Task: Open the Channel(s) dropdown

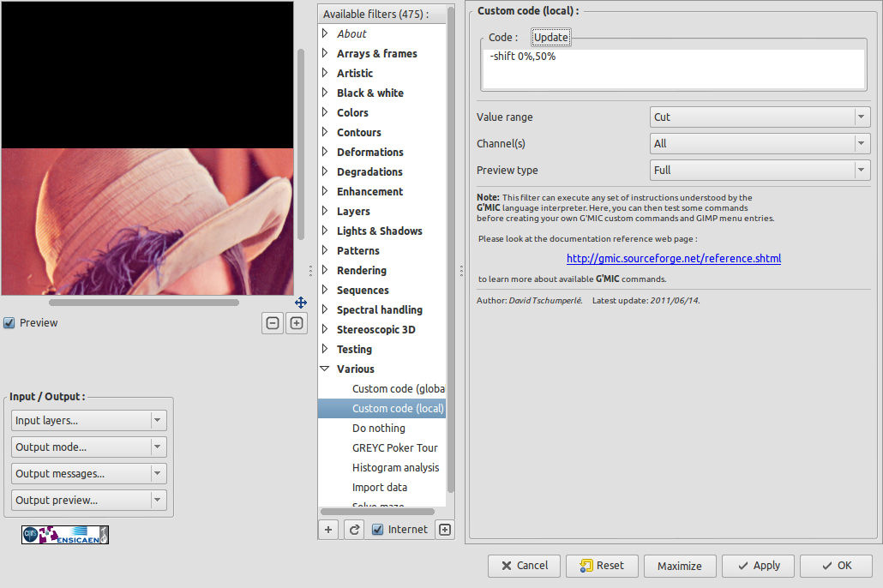Action: coord(760,144)
